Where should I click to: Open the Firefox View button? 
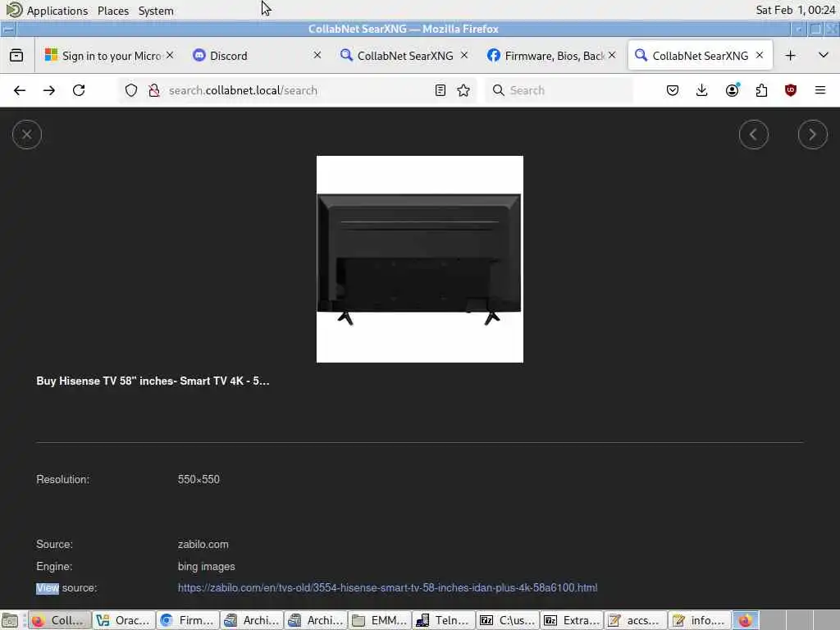16,55
